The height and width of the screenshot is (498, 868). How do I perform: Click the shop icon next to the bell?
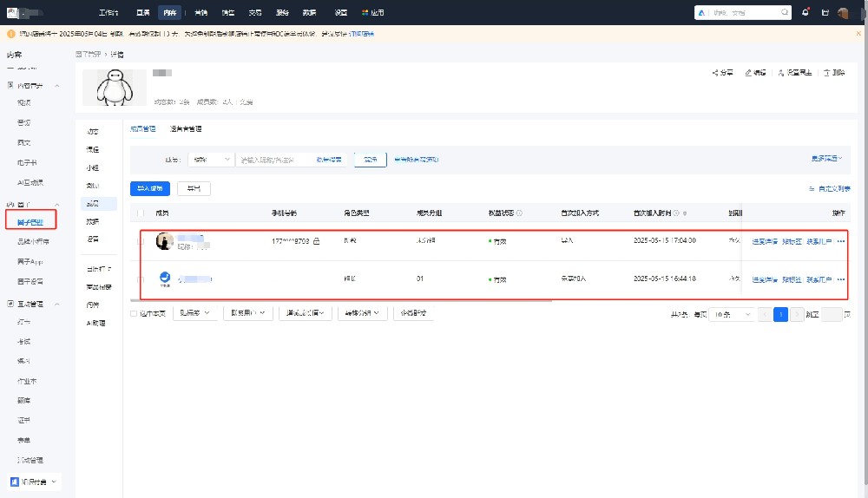(825, 12)
